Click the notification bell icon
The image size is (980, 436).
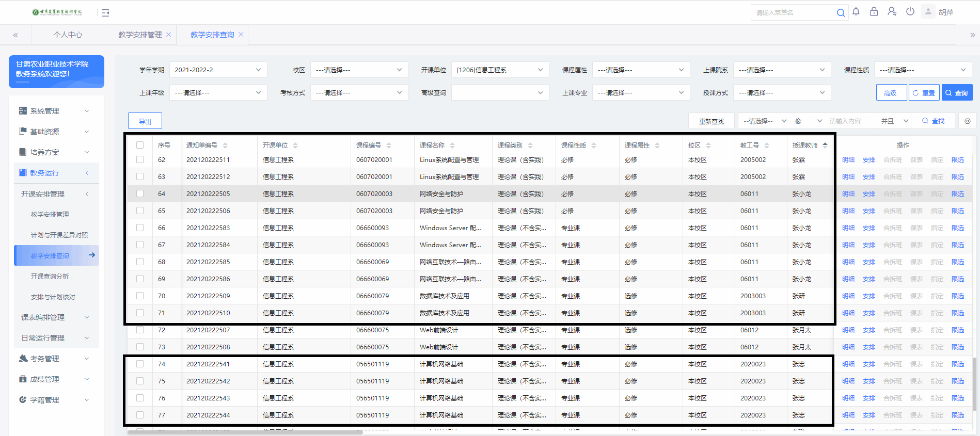(x=856, y=12)
